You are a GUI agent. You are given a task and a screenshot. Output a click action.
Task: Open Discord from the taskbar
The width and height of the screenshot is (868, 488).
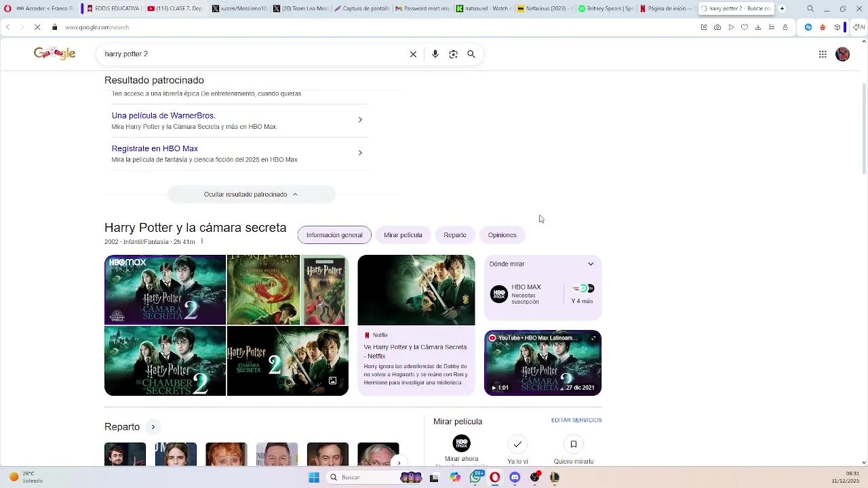point(515,477)
